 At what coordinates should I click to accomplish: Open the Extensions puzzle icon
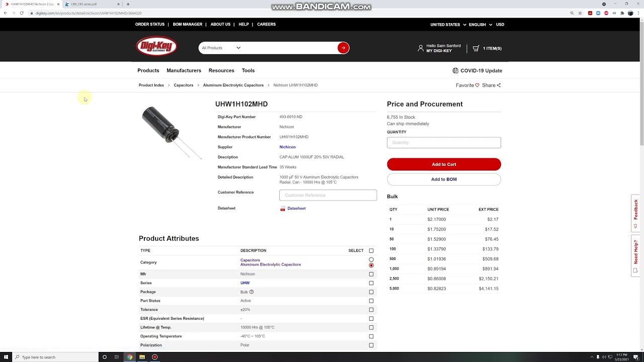(x=622, y=13)
